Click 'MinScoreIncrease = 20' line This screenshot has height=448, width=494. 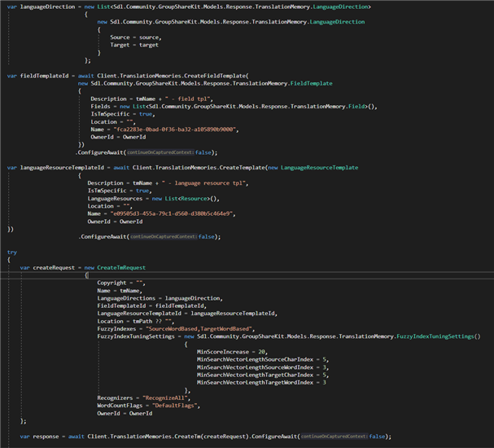point(232,352)
